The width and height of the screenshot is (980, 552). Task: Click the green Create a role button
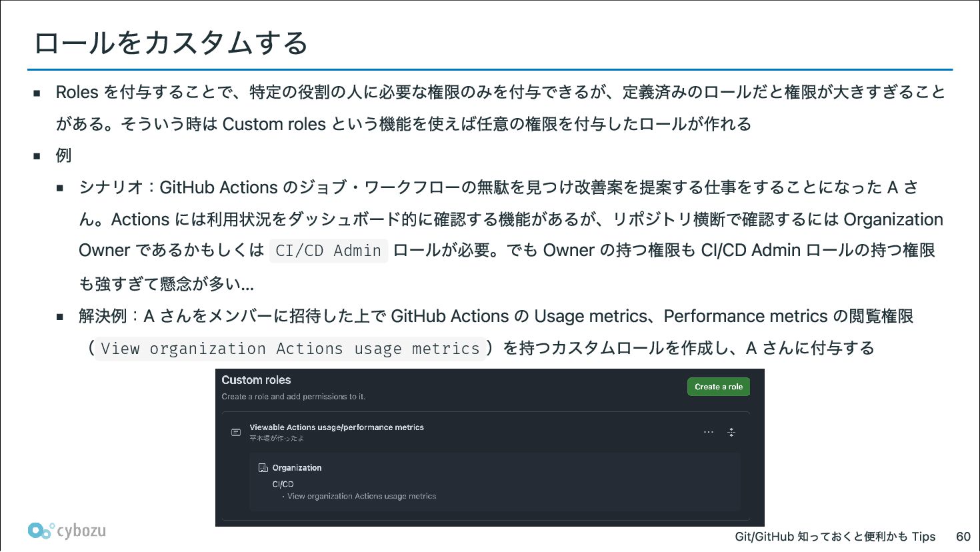point(719,387)
